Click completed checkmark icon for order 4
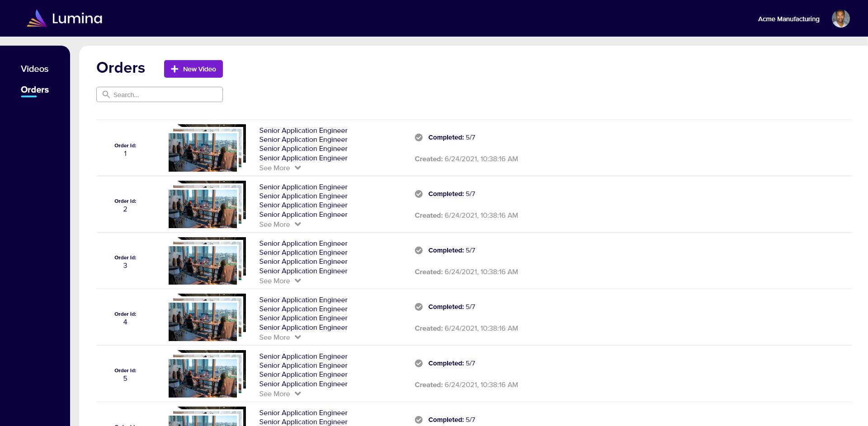Screen dimensions: 868x426 point(419,307)
